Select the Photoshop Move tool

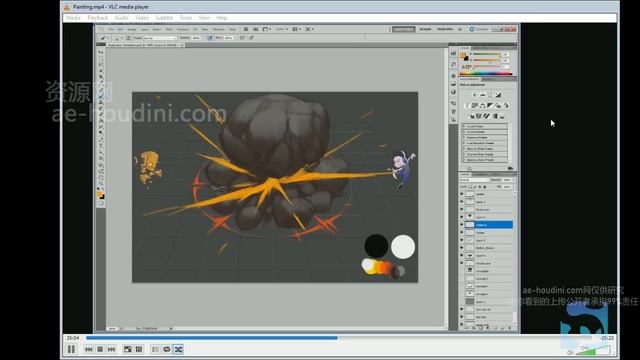click(101, 52)
